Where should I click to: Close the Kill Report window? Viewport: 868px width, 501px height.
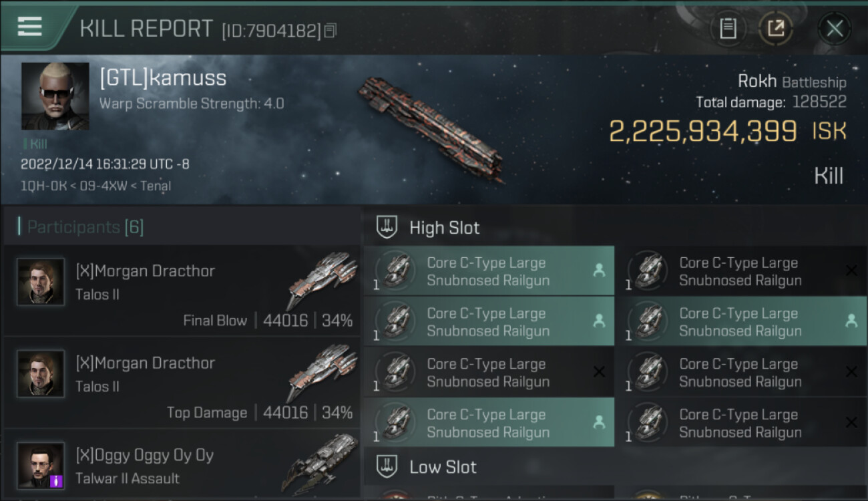835,29
